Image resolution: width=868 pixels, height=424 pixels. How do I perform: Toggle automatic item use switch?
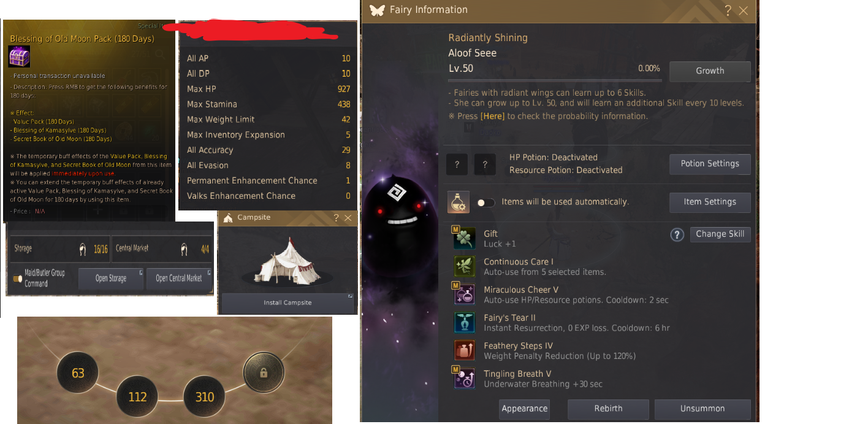pyautogui.click(x=486, y=202)
